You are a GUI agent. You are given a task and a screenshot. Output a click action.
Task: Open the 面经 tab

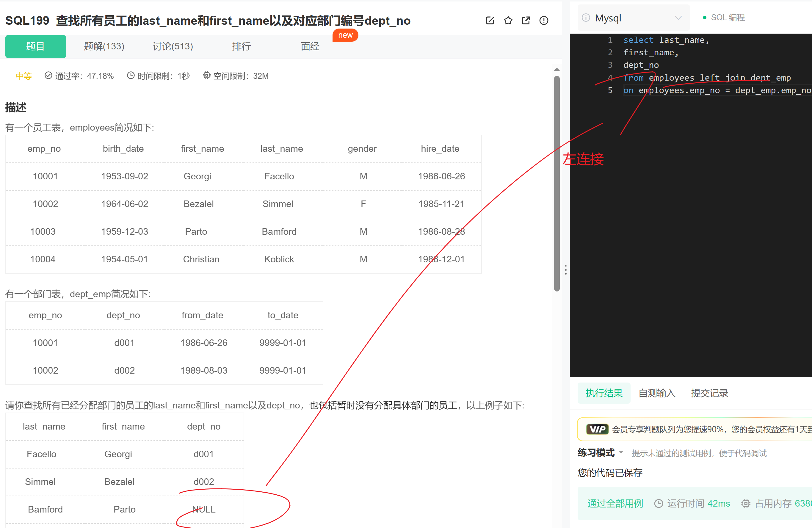coord(310,46)
